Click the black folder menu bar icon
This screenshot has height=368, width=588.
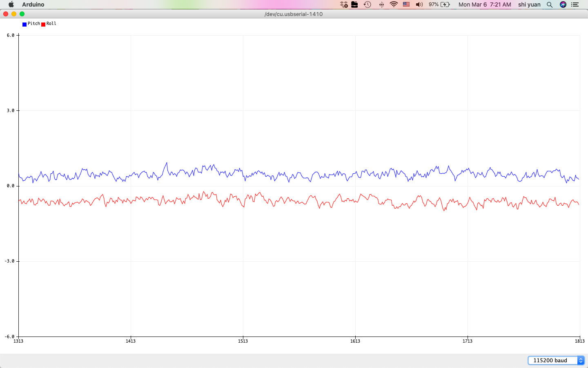354,4
